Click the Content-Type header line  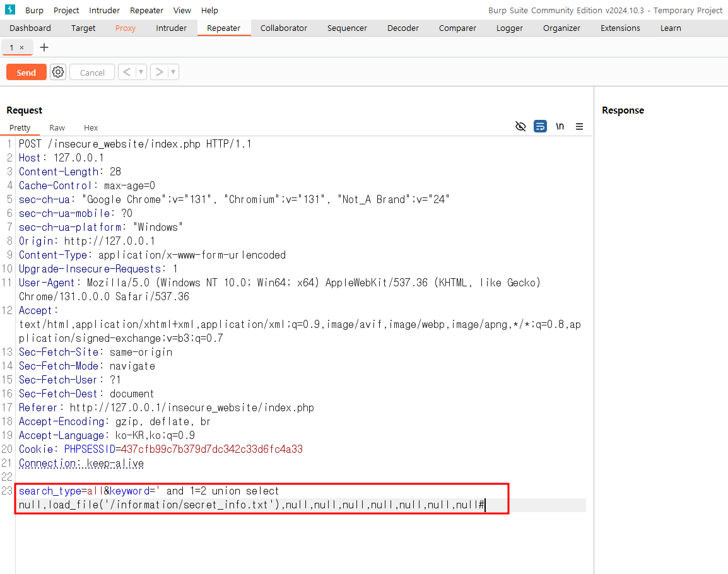[152, 255]
